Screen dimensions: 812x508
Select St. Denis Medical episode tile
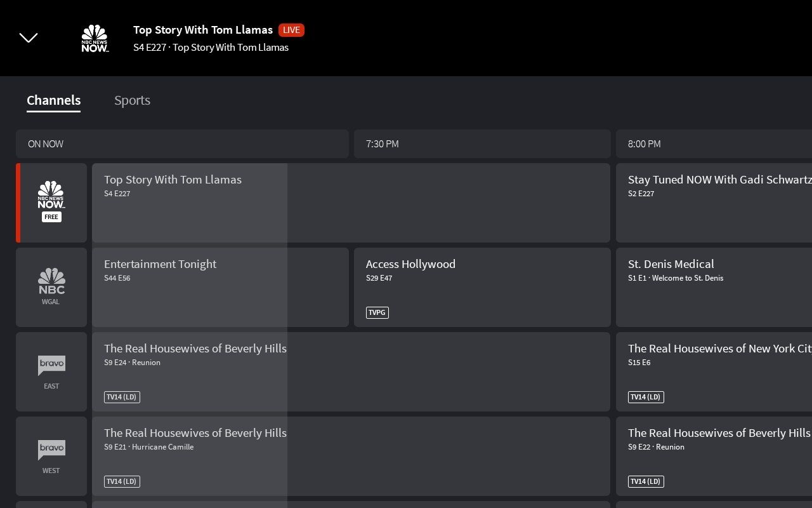714,287
